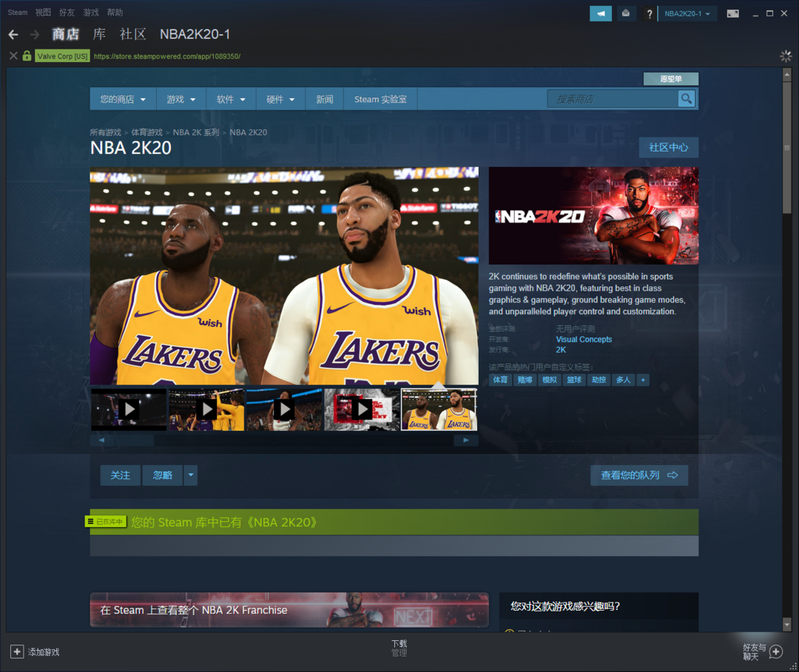Open friends and chat plus icon
Viewport: 799px width, 672px height.
(775, 651)
